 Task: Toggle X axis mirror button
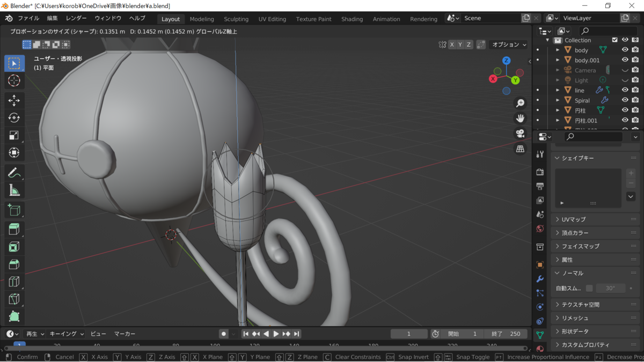pyautogui.click(x=452, y=45)
